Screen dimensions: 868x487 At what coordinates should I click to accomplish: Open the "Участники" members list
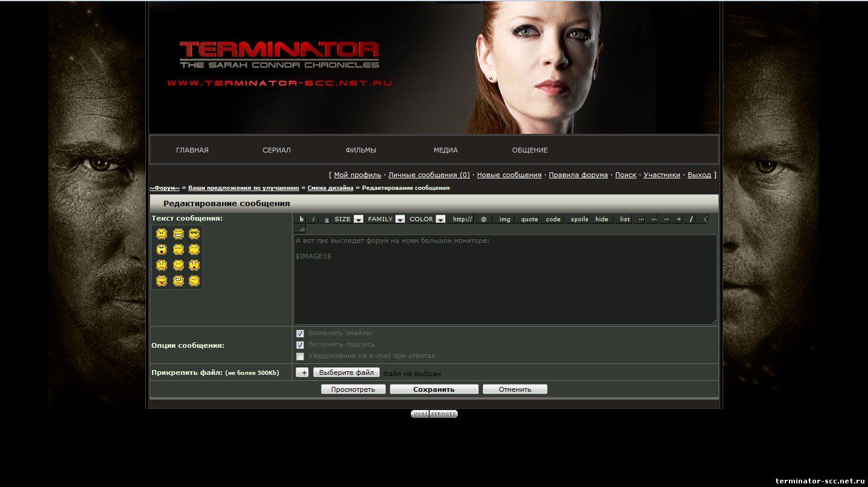click(x=662, y=175)
